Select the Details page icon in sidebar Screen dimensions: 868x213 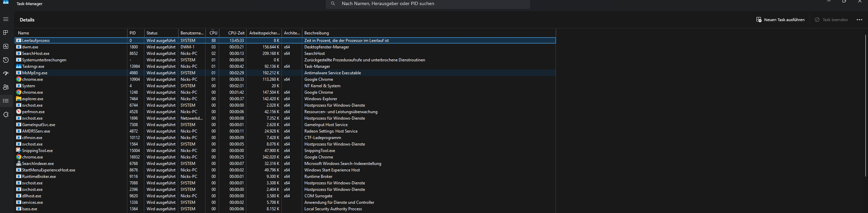pyautogui.click(x=6, y=101)
